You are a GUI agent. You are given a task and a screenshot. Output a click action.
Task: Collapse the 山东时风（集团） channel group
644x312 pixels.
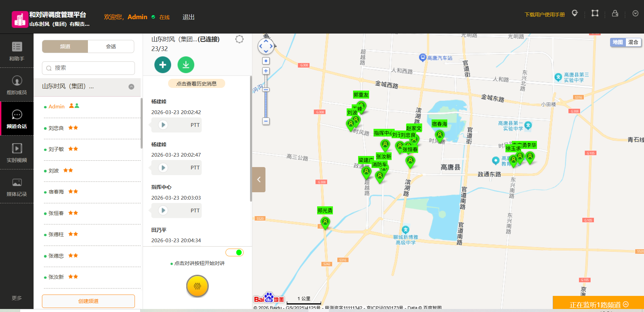pos(131,87)
